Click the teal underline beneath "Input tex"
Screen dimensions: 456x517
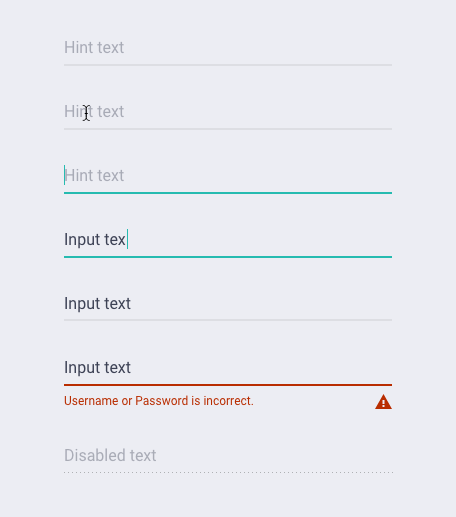(228, 257)
